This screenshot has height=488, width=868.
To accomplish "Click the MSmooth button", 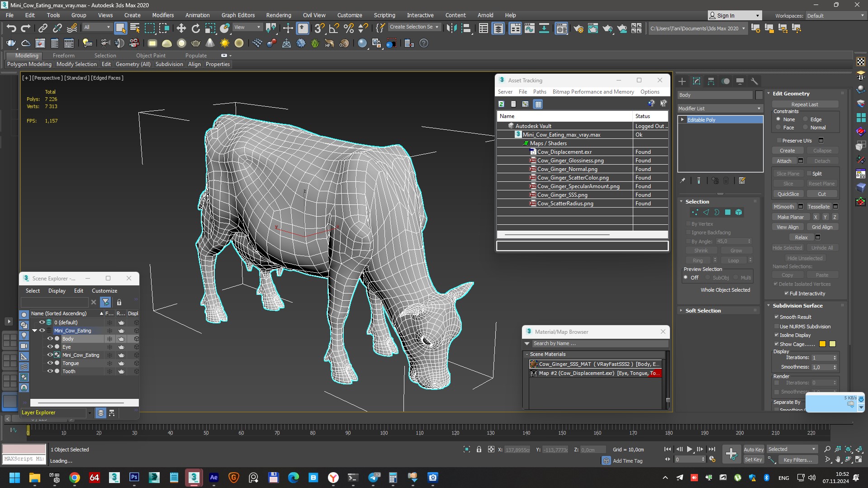I will point(784,207).
